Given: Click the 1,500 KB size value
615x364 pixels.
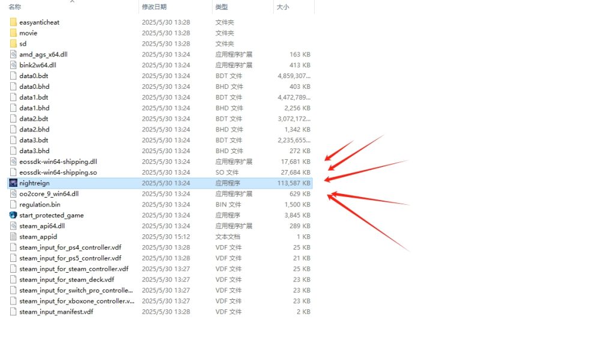Looking at the screenshot, I should (297, 204).
